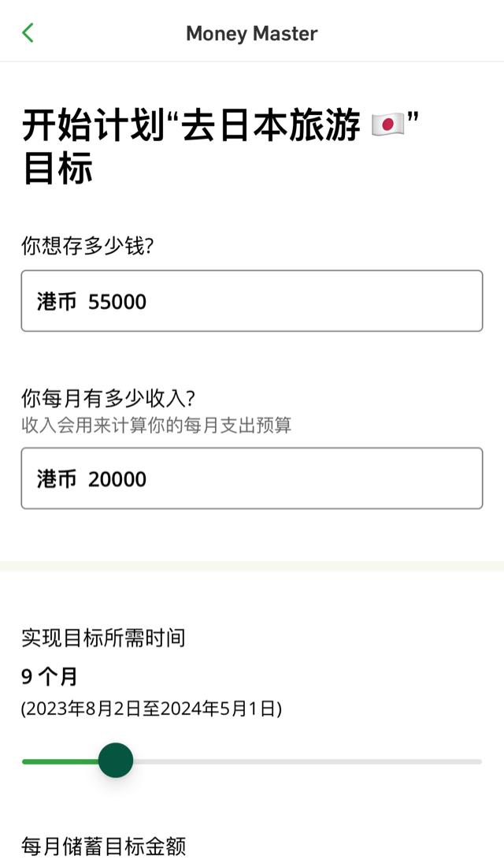Select the "你想存多少钱?" label
The width and height of the screenshot is (504, 867).
(x=87, y=246)
